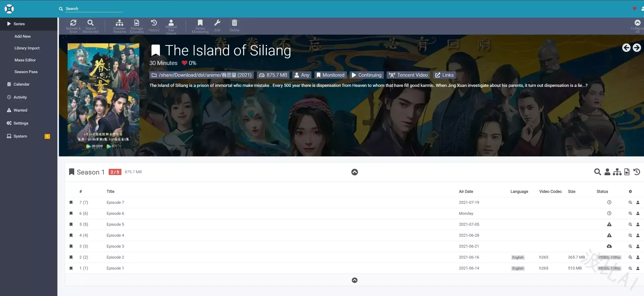The width and height of the screenshot is (644, 296).
Task: Automatic search for Episode 1
Action: (x=630, y=268)
